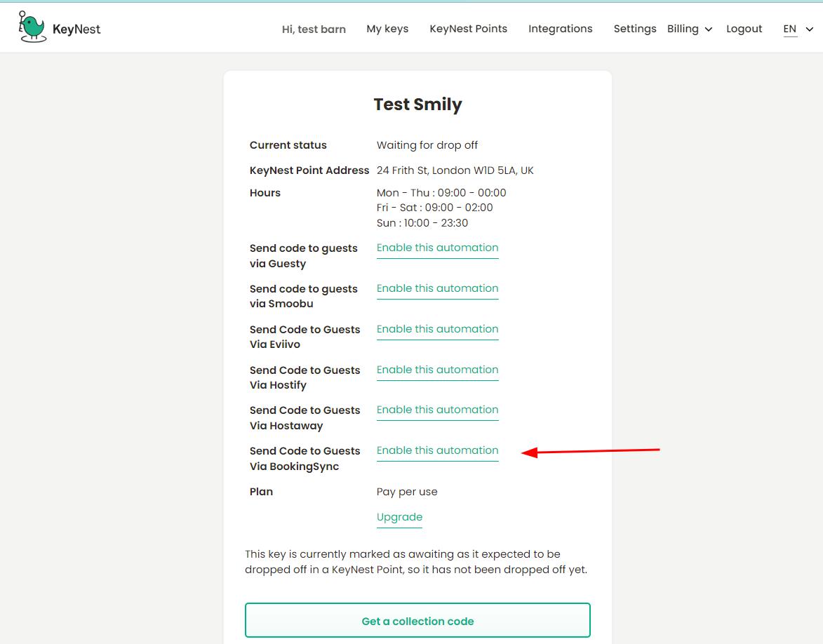Enable automation for BookingSync

[x=437, y=450]
